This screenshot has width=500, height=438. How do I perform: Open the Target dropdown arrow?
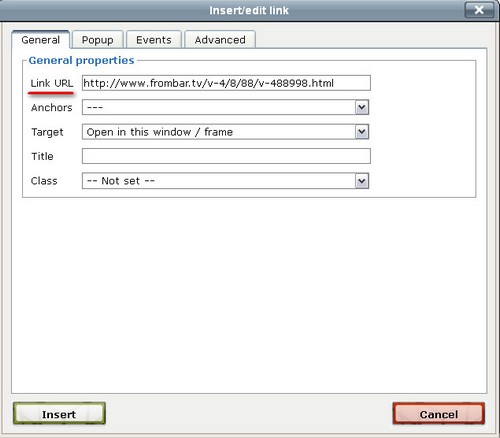362,132
